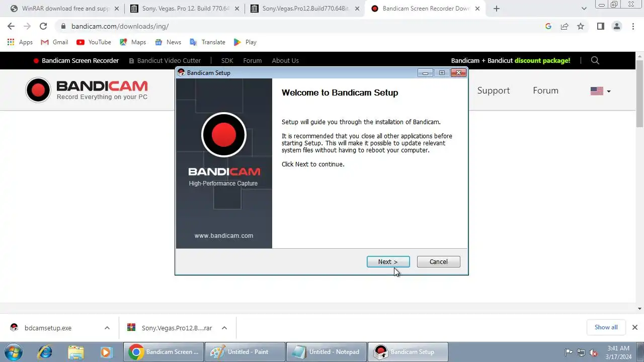
Task: Switch to Untitled - Paint window
Action: [x=245, y=352]
